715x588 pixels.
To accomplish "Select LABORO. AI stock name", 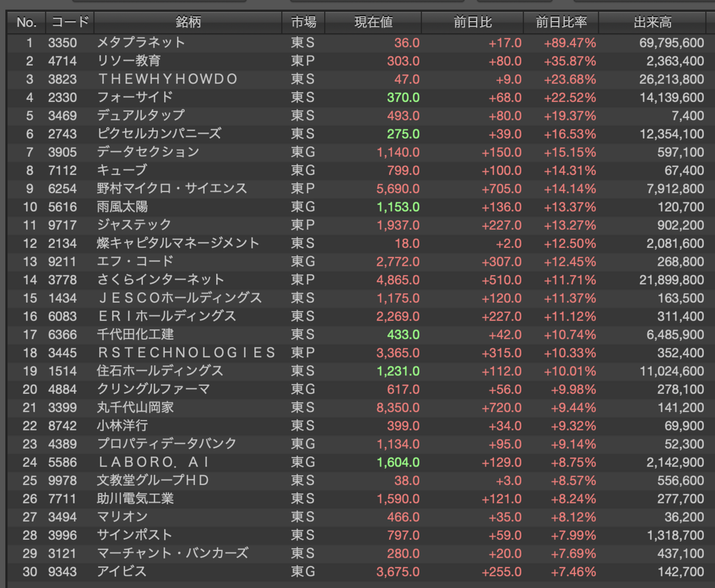I will click(x=154, y=462).
